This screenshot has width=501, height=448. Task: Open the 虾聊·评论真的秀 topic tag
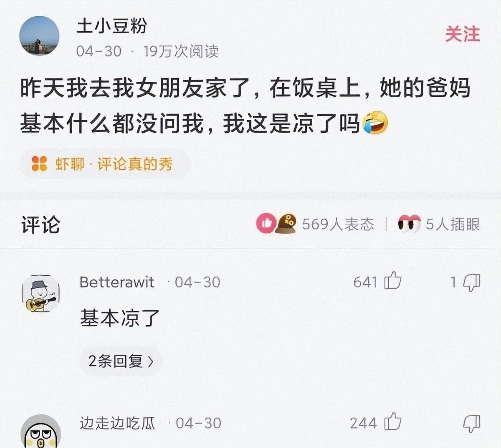(x=105, y=164)
